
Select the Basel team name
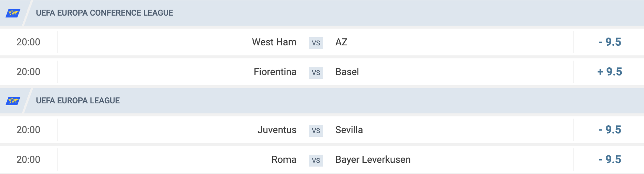coord(347,72)
